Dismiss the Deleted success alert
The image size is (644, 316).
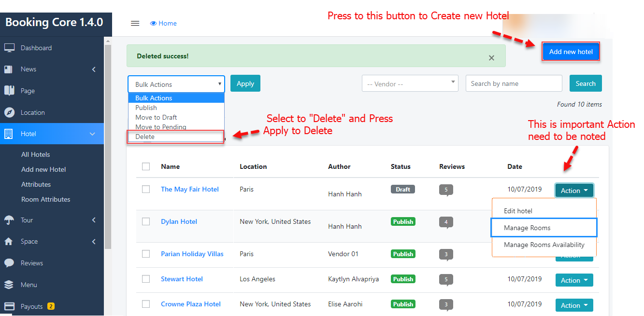point(491,58)
